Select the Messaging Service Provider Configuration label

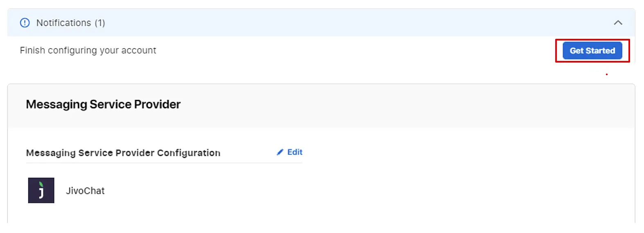click(x=123, y=153)
